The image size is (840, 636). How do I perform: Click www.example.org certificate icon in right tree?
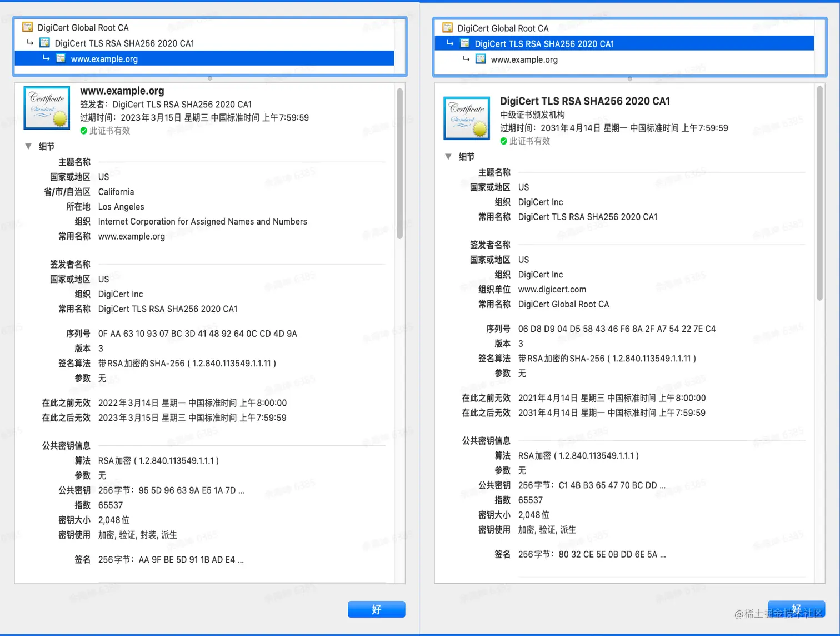481,59
